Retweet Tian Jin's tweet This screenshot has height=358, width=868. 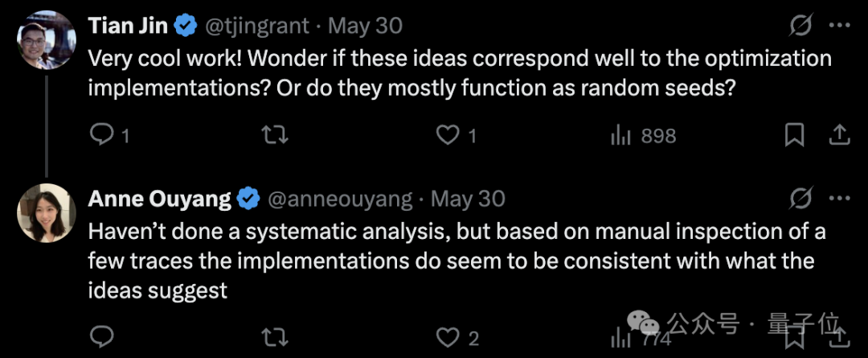[275, 136]
